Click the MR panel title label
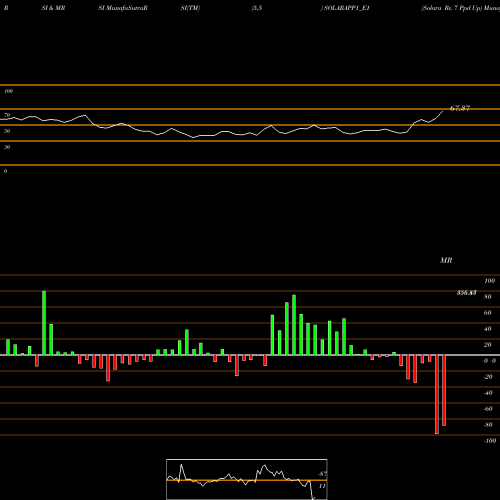 click(446, 260)
